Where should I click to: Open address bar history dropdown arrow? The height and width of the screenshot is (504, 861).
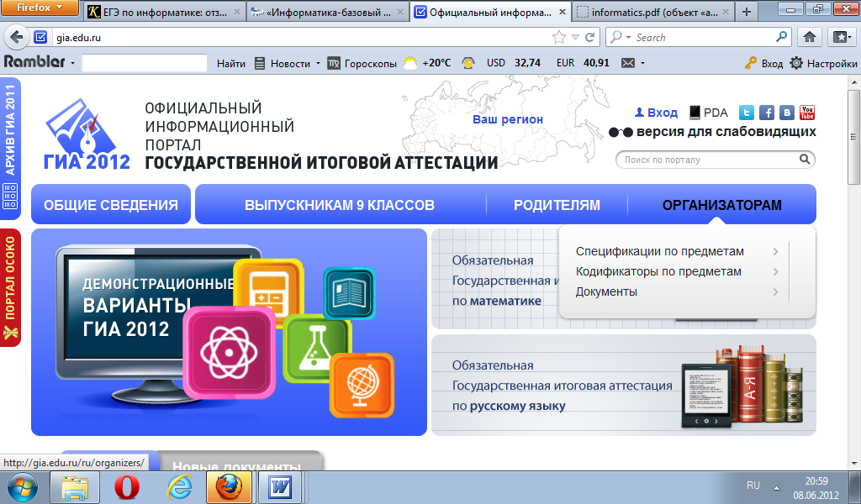(575, 37)
